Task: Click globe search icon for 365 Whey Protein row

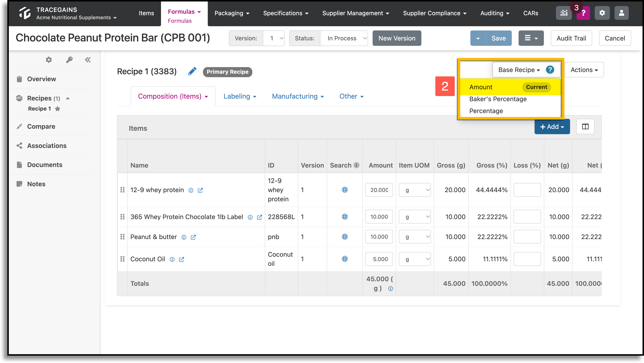Action: (x=345, y=217)
